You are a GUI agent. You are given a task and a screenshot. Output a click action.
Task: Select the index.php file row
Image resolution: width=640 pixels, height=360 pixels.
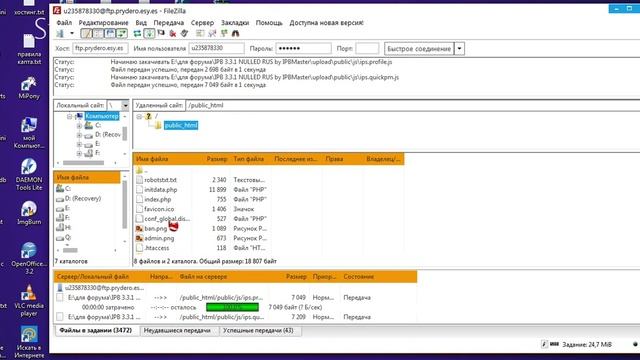(x=269, y=200)
